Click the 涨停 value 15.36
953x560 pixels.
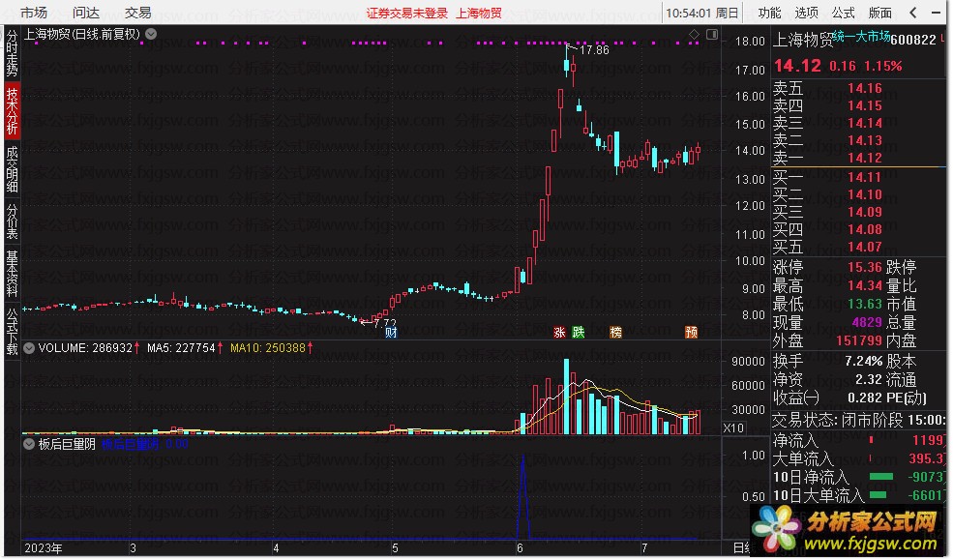864,267
